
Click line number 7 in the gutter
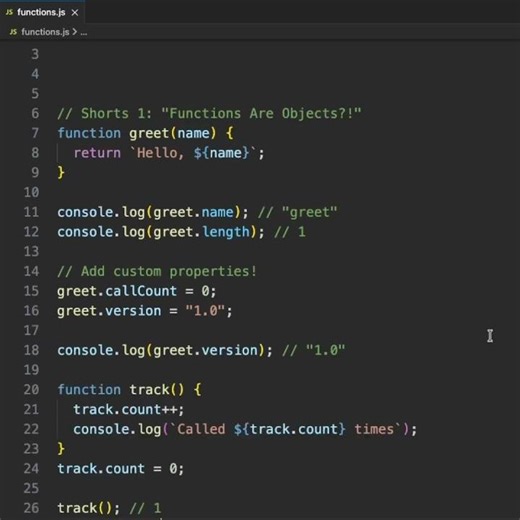click(35, 133)
